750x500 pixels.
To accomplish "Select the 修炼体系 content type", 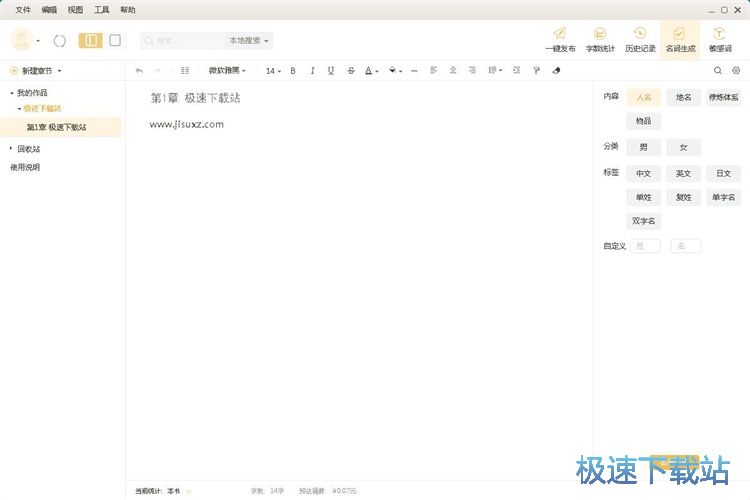I will point(723,97).
